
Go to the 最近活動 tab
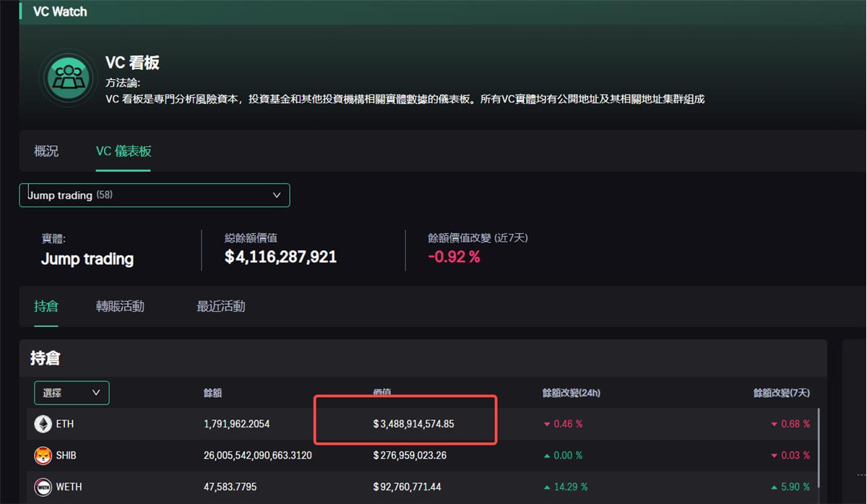[220, 306]
